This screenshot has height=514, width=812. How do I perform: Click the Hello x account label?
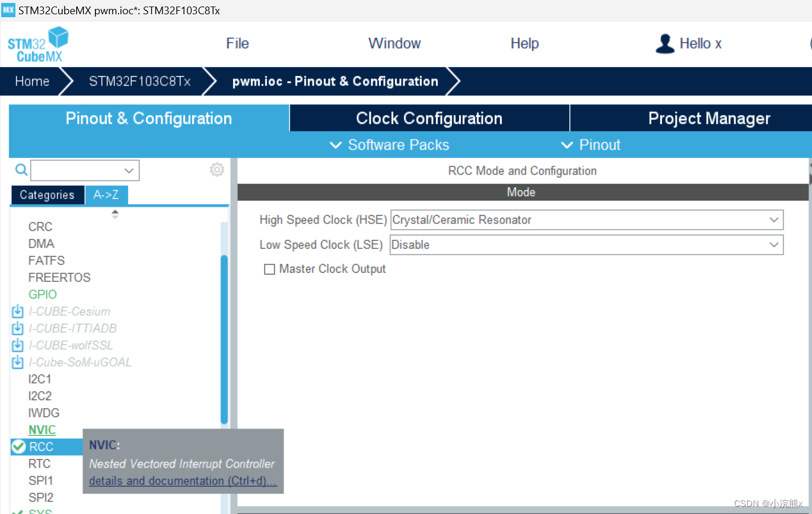point(700,43)
